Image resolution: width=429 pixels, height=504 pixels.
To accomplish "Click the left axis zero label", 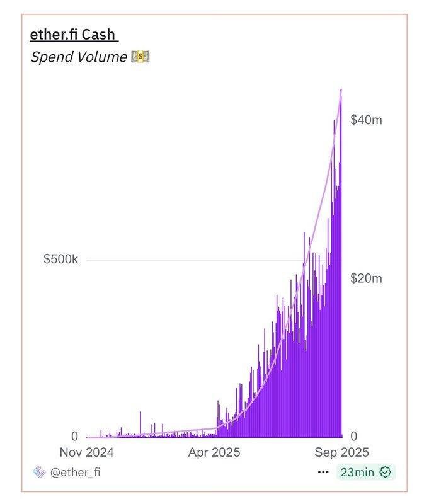I will pos(74,436).
